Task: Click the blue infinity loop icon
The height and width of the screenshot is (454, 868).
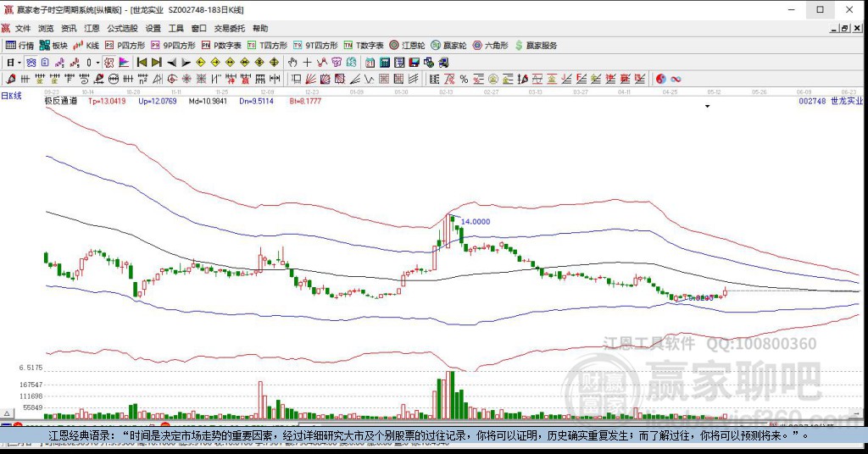Action: tap(676, 79)
